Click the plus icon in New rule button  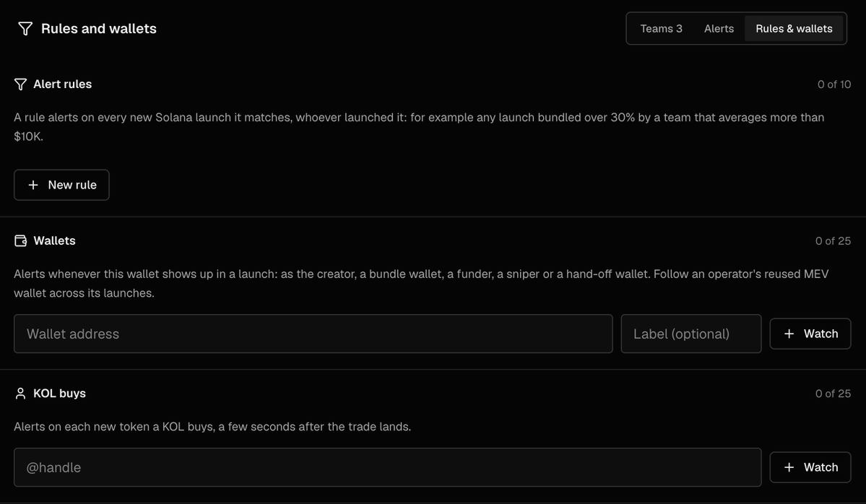point(33,185)
